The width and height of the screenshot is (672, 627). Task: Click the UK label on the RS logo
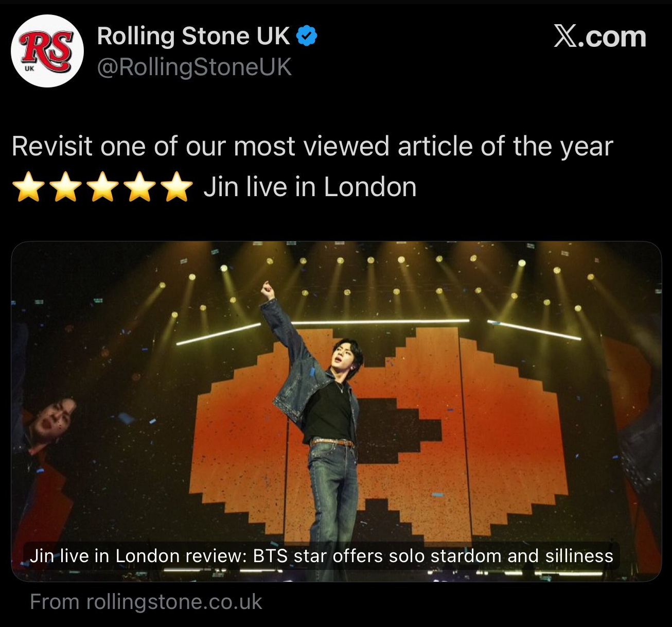(x=29, y=67)
